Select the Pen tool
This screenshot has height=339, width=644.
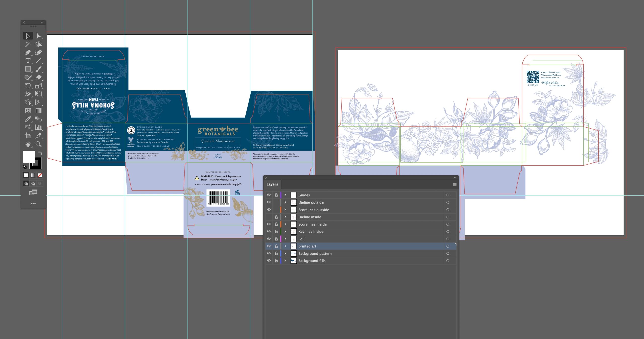28,52
